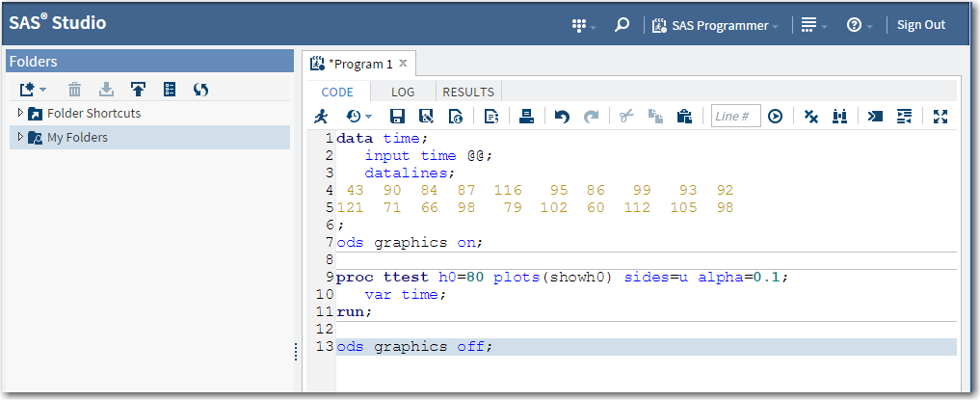Screen dimensions: 980x400
Task: Click the Clear all code icon
Action: tap(810, 117)
